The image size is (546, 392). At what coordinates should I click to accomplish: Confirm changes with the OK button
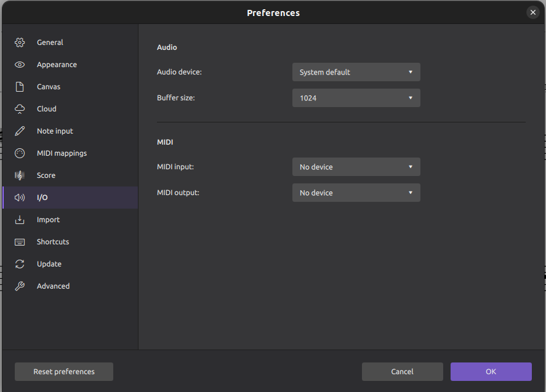[x=491, y=371]
